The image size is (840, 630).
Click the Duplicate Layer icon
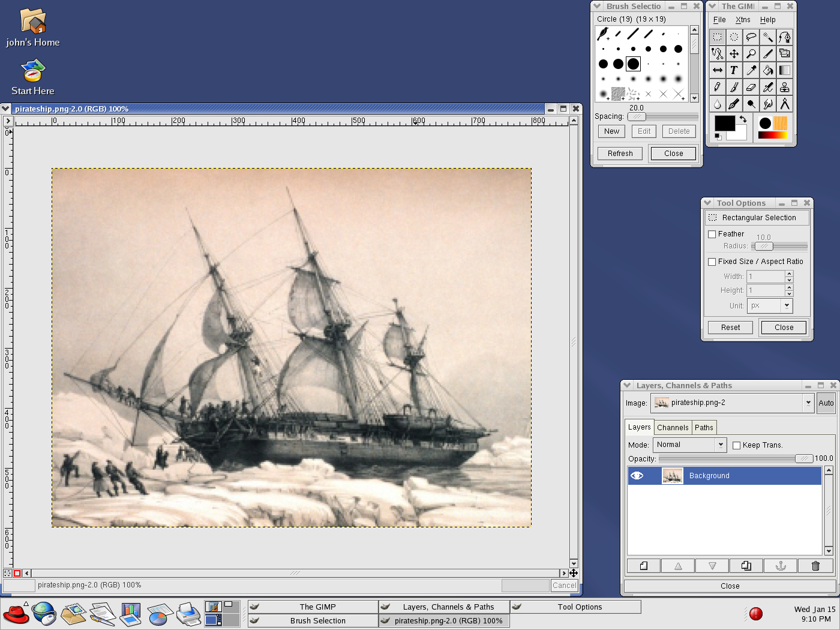(746, 566)
